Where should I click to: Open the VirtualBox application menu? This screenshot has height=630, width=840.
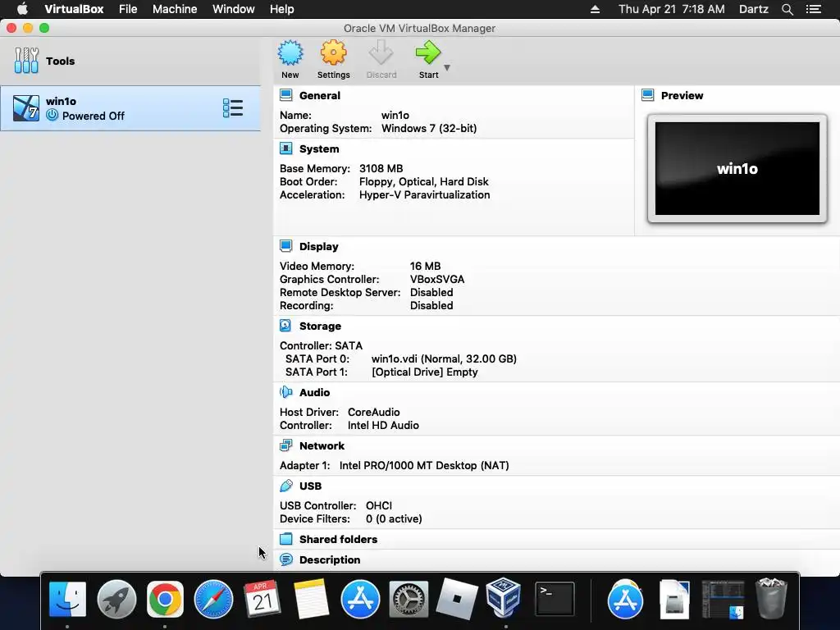[x=74, y=9]
